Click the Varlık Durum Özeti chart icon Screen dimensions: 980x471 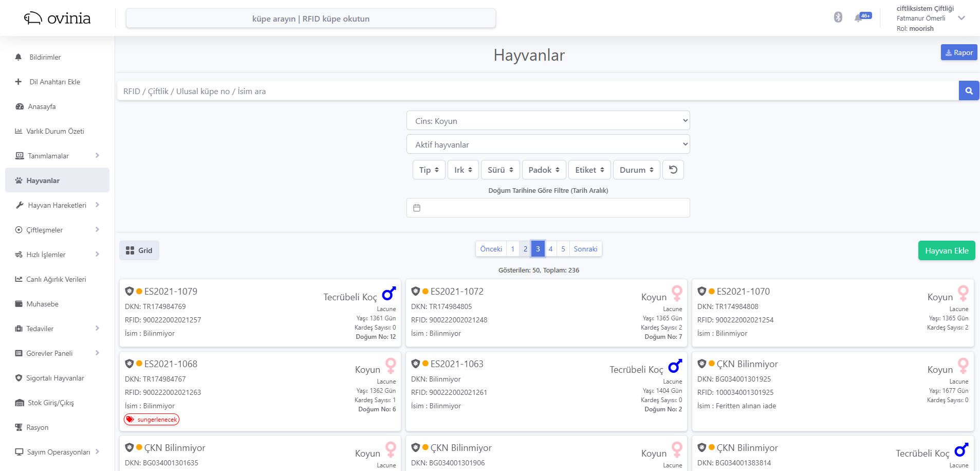pyautogui.click(x=19, y=131)
